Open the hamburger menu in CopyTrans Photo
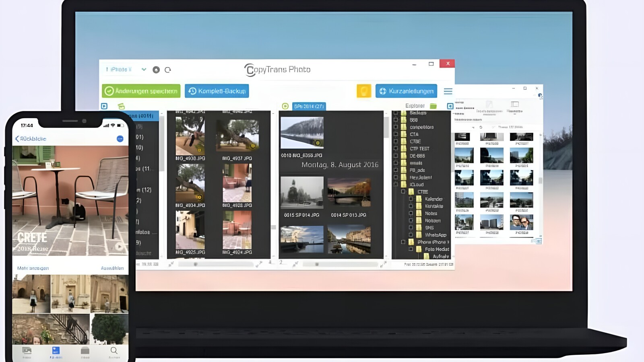The width and height of the screenshot is (644, 362). pos(448,91)
